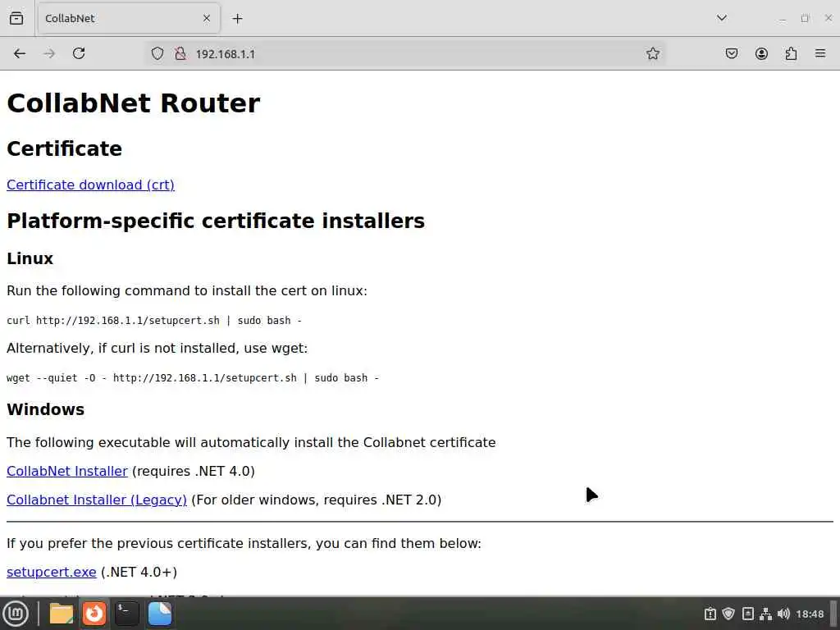Save page to Pocket

tap(731, 53)
